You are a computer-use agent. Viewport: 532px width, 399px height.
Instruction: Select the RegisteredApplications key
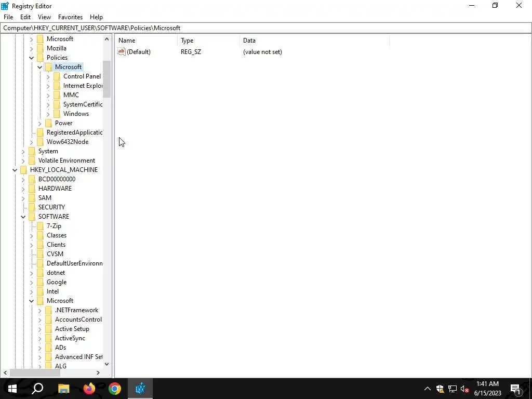(x=75, y=132)
